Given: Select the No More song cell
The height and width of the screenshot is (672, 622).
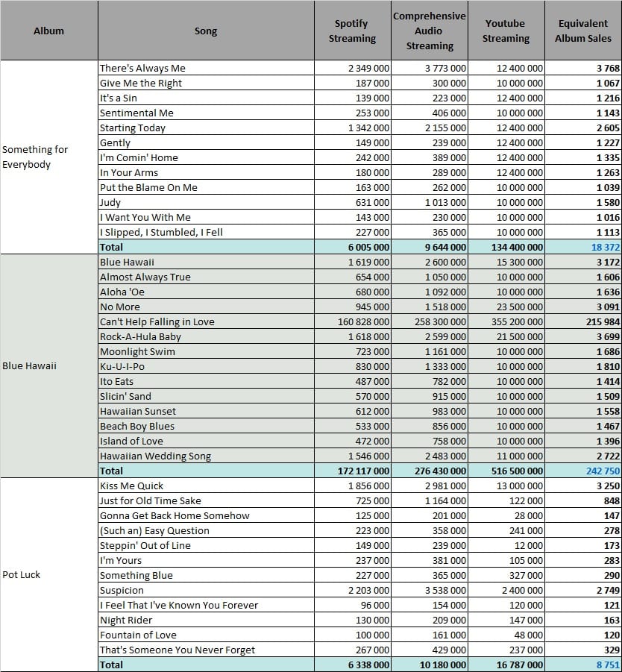Looking at the screenshot, I should 206,307.
